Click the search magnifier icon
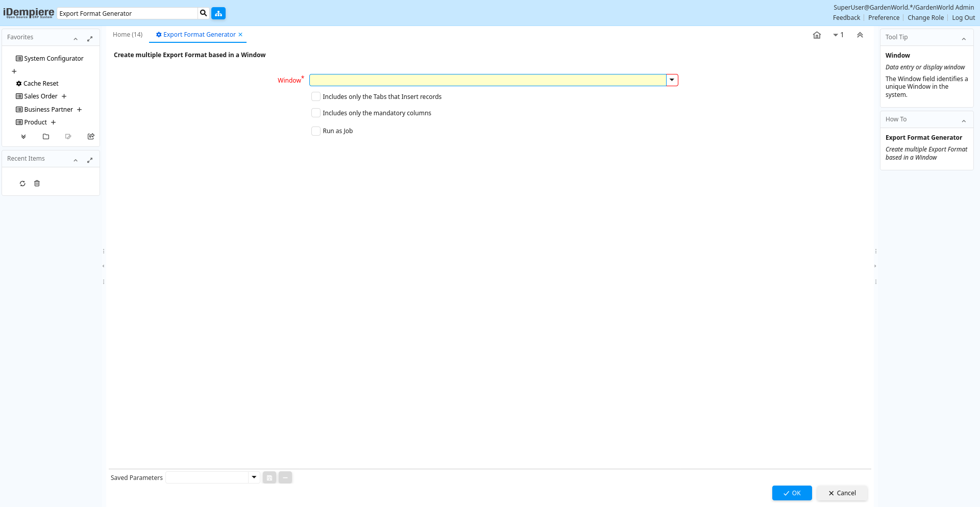 pyautogui.click(x=203, y=13)
